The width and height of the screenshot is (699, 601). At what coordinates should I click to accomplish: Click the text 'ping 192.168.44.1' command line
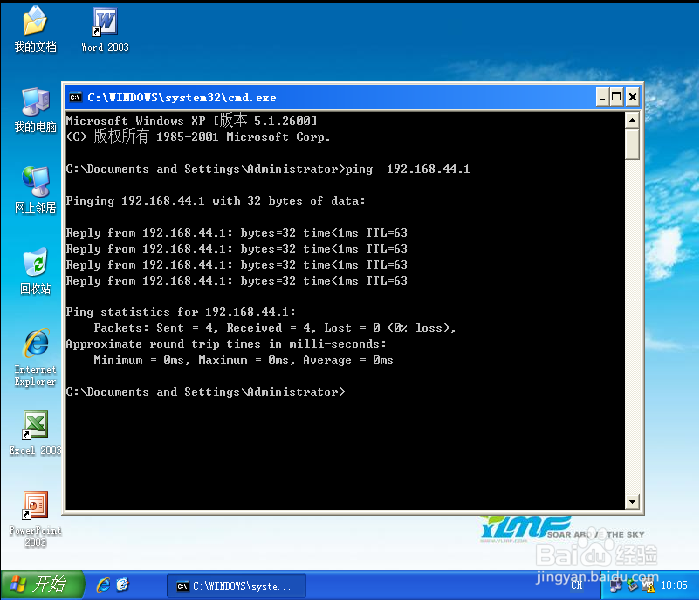pos(407,169)
